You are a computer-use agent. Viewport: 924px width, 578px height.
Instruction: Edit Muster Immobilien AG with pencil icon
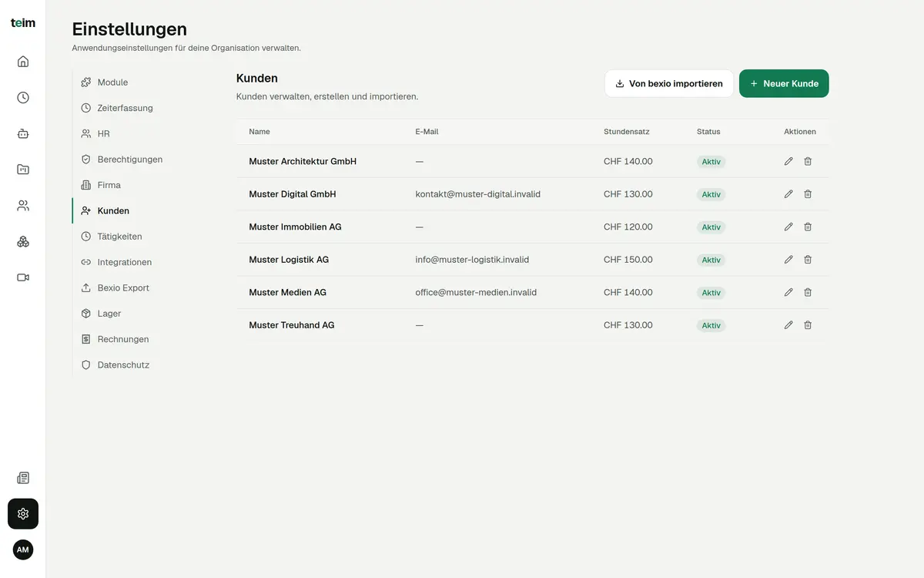[x=788, y=227]
